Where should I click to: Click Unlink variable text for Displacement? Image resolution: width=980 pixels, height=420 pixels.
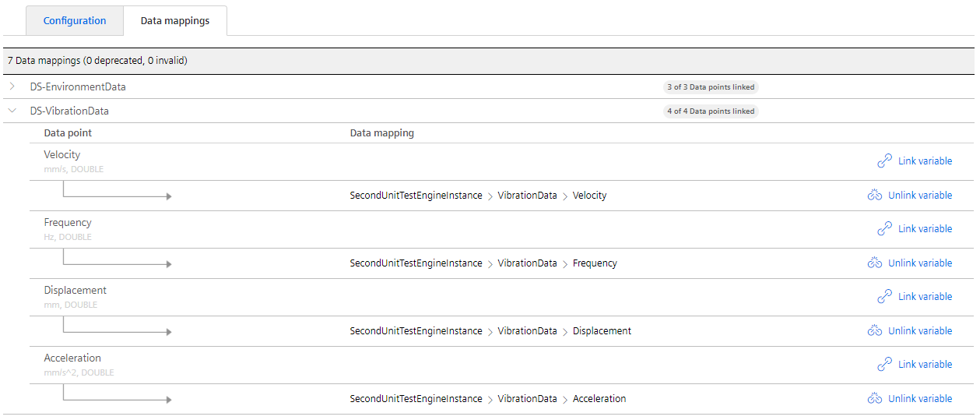coord(920,331)
